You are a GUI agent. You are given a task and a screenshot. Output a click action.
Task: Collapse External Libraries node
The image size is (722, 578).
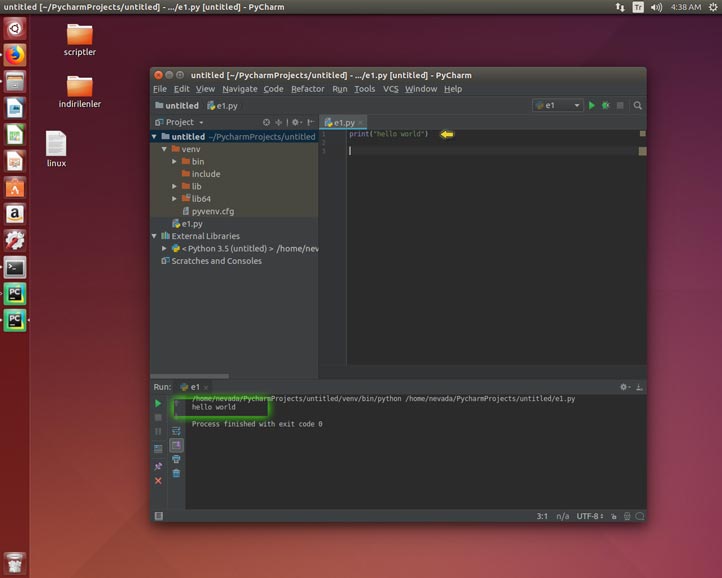pyautogui.click(x=154, y=236)
